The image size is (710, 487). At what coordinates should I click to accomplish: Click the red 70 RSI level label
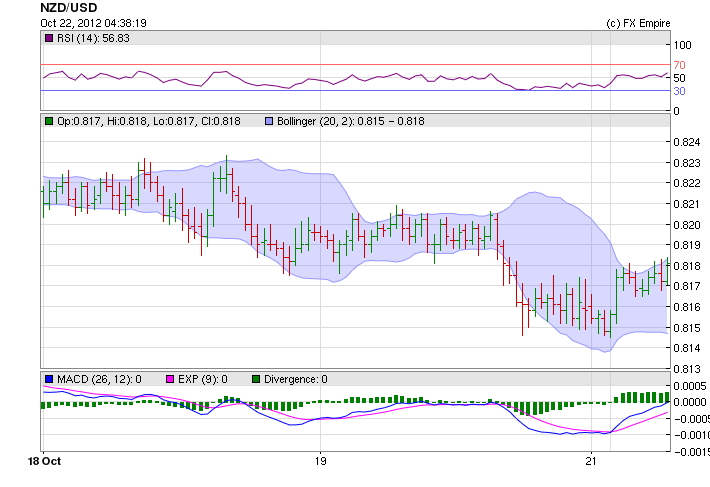(679, 65)
